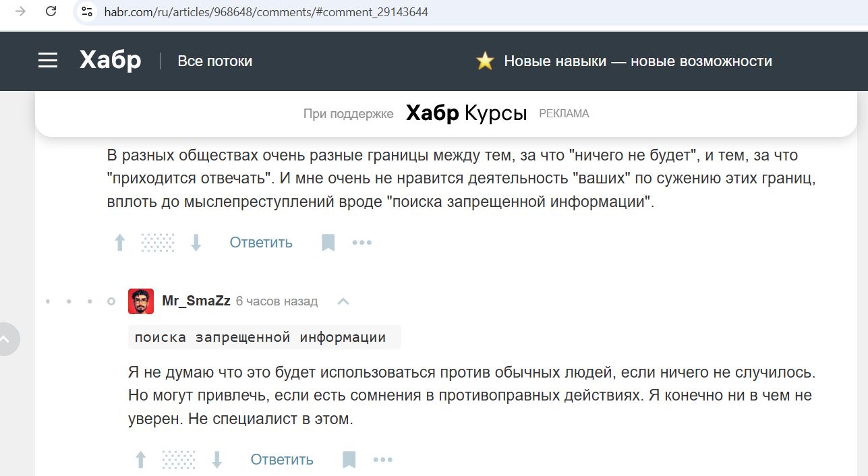
Task: Click Ответить under Mr_SmaZz's comment
Action: click(282, 460)
